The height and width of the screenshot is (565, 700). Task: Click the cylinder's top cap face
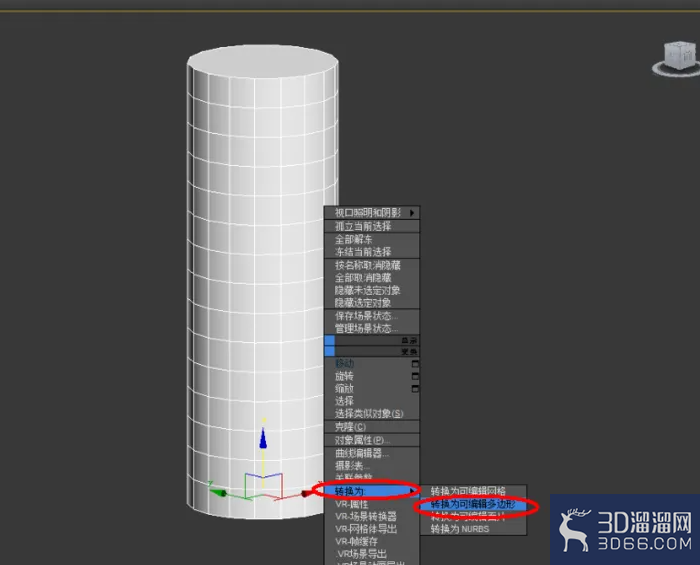262,61
